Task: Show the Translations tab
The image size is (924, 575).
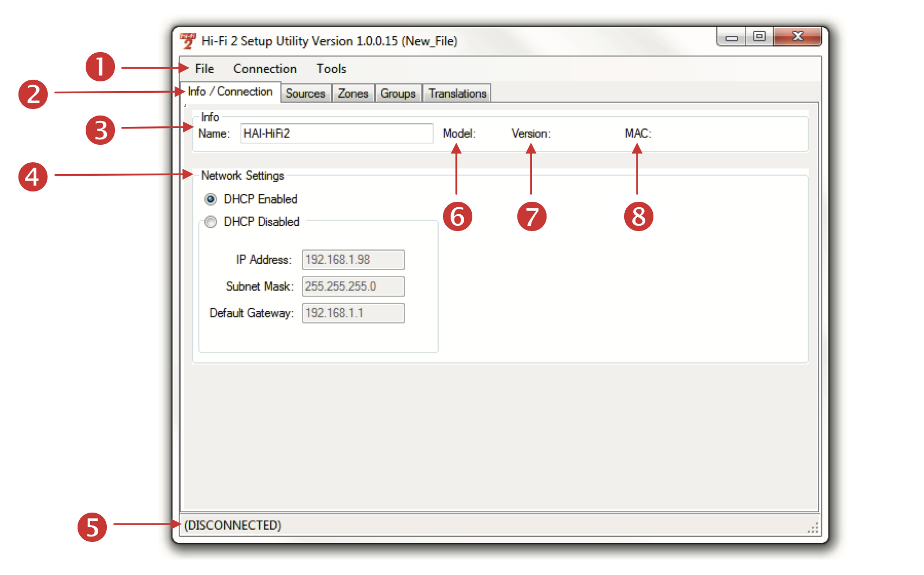Action: pos(457,93)
